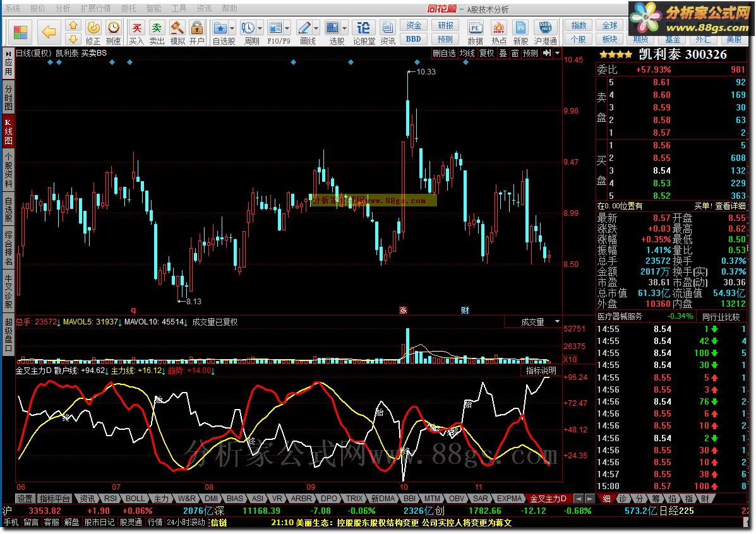Click the 修正 toolbar icon
This screenshot has height=534, width=756.
pos(93,33)
